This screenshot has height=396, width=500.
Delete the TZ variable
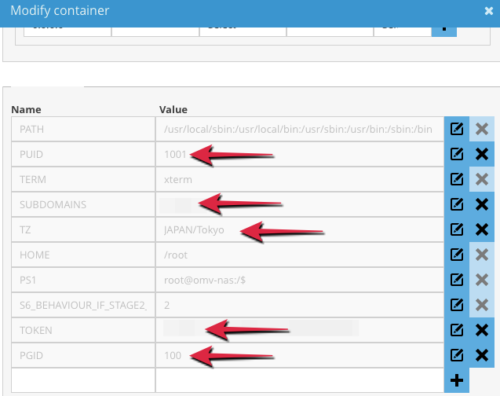(482, 229)
